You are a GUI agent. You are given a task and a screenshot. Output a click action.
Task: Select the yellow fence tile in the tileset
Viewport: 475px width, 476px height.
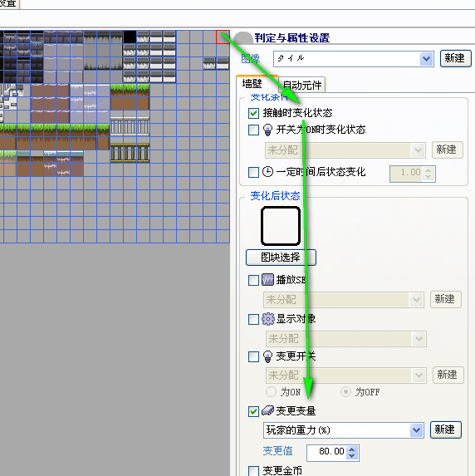pyautogui.click(x=130, y=153)
